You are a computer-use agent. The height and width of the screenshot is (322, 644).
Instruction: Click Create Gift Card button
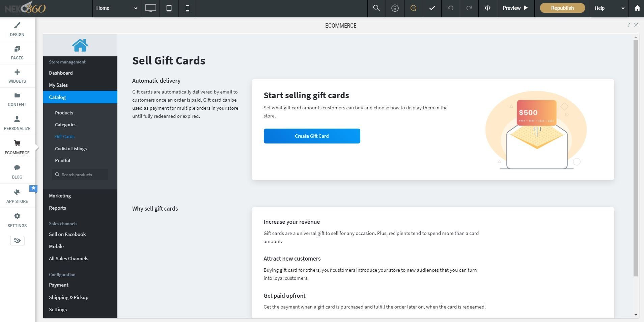pos(312,136)
